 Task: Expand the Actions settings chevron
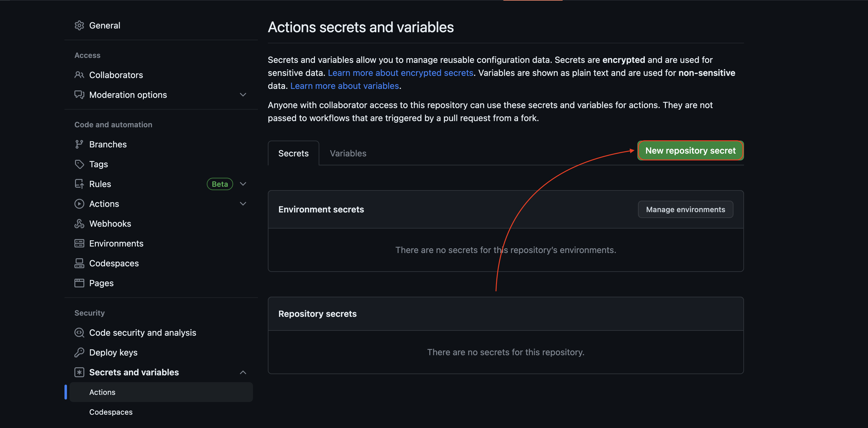[x=243, y=204]
